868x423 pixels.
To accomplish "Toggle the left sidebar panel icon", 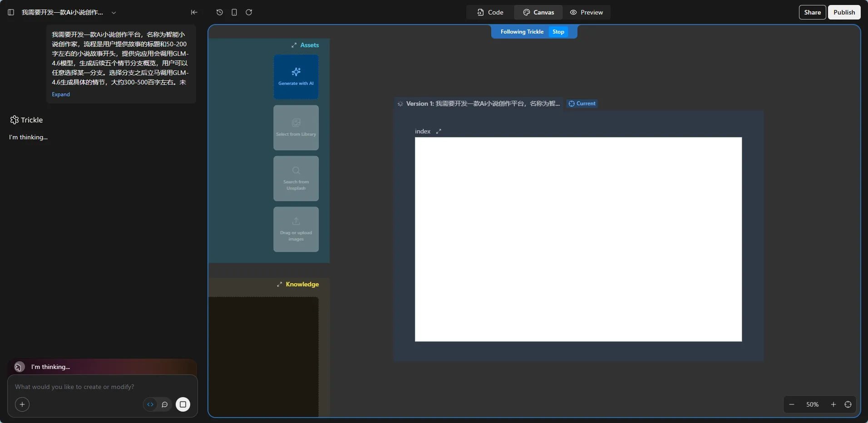I will tap(11, 12).
